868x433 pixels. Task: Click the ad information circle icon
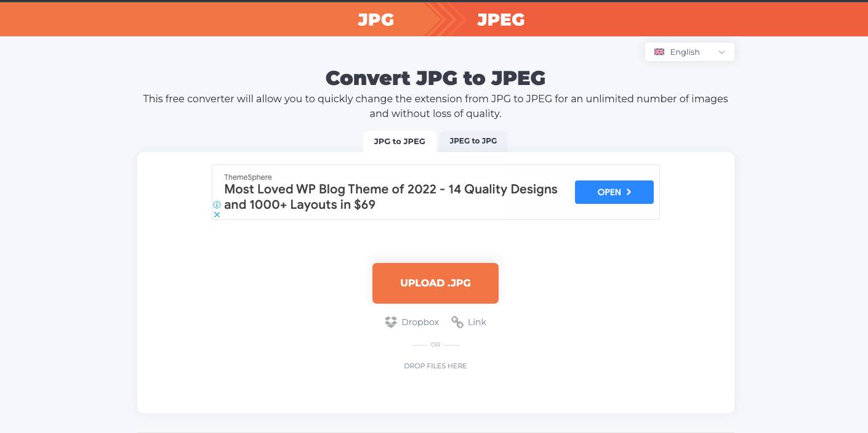pyautogui.click(x=217, y=204)
